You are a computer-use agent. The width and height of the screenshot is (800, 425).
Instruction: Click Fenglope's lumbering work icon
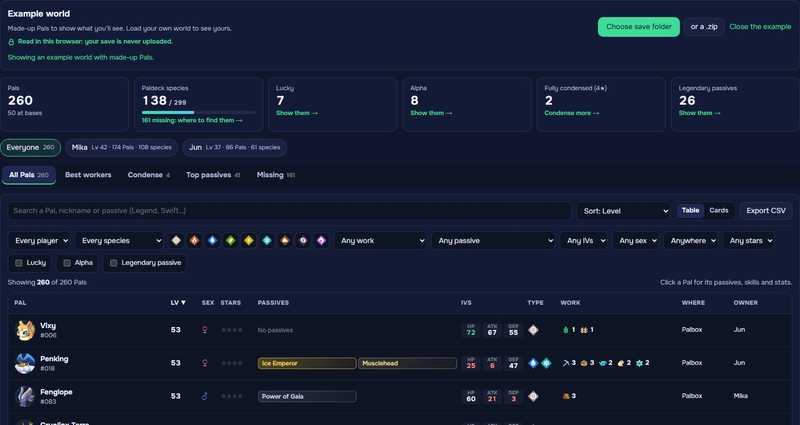point(565,396)
